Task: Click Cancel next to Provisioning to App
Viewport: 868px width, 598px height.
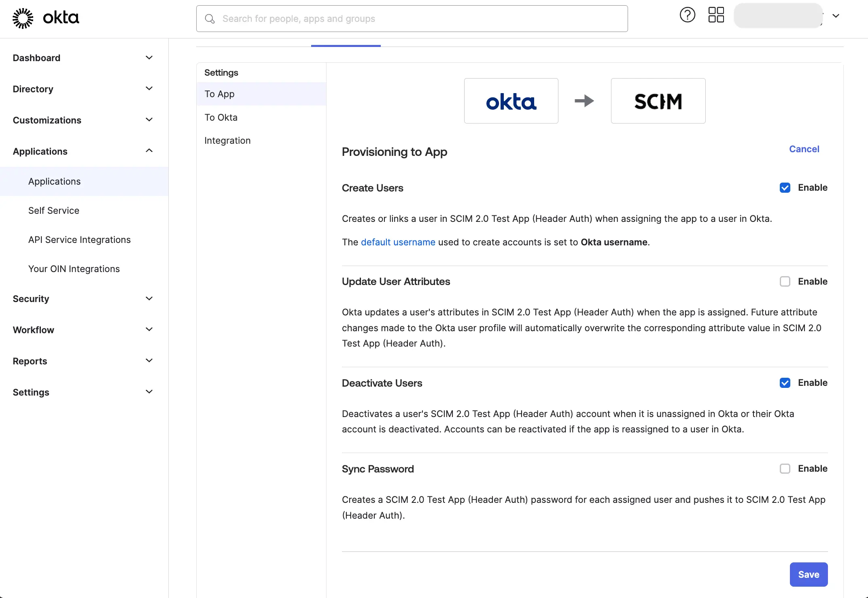Action: coord(804,149)
